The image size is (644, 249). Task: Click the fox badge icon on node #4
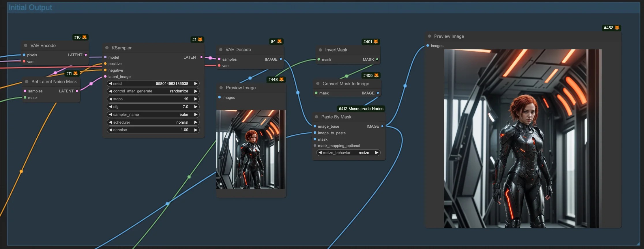[279, 41]
